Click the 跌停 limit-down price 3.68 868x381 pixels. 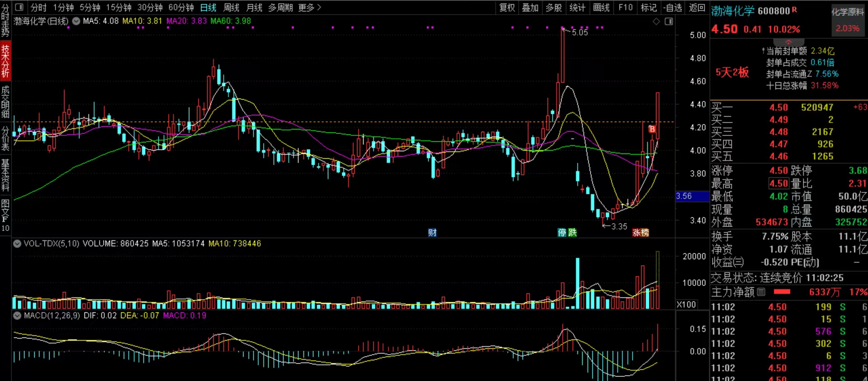click(x=858, y=171)
